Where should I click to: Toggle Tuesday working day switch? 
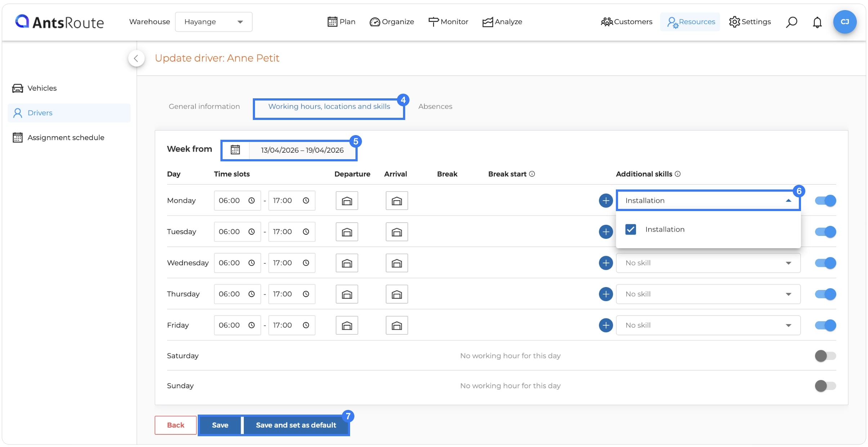(x=826, y=232)
